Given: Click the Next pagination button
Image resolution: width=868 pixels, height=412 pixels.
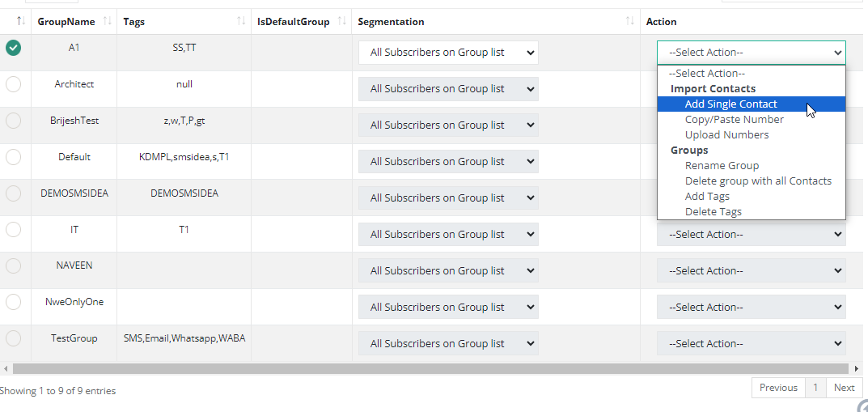Looking at the screenshot, I should coord(844,388).
